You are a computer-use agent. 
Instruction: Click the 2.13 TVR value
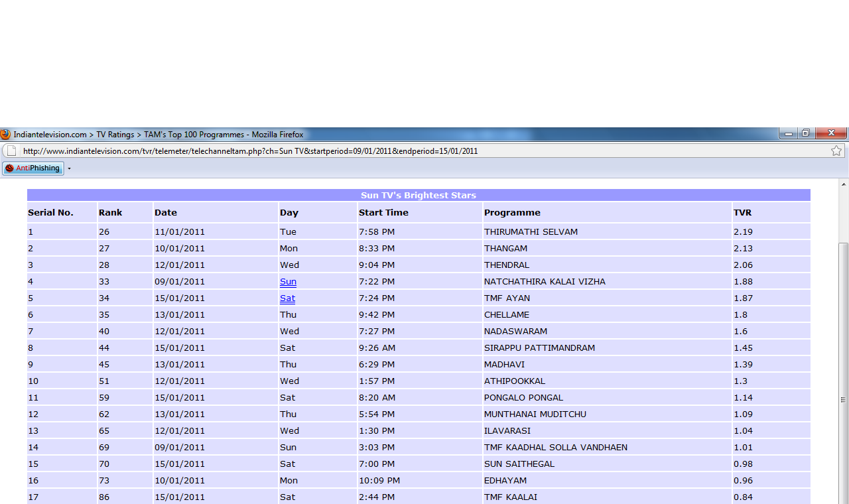[x=743, y=249]
